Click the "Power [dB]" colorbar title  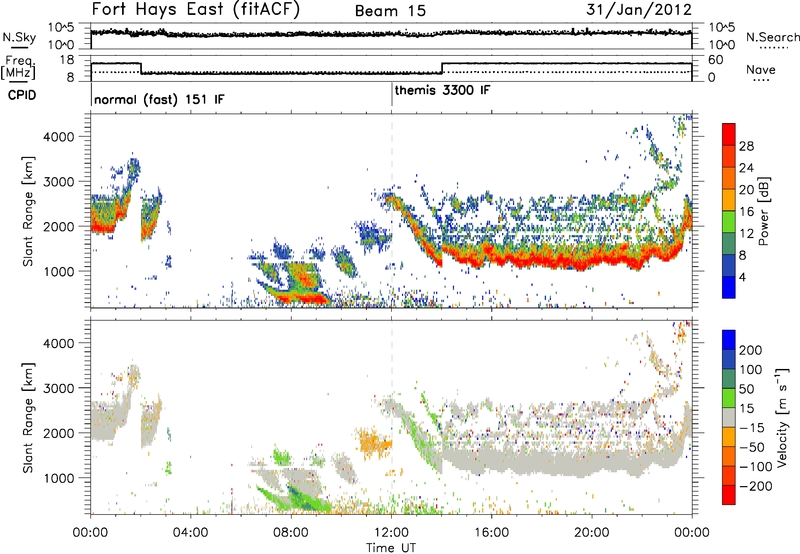pos(763,211)
